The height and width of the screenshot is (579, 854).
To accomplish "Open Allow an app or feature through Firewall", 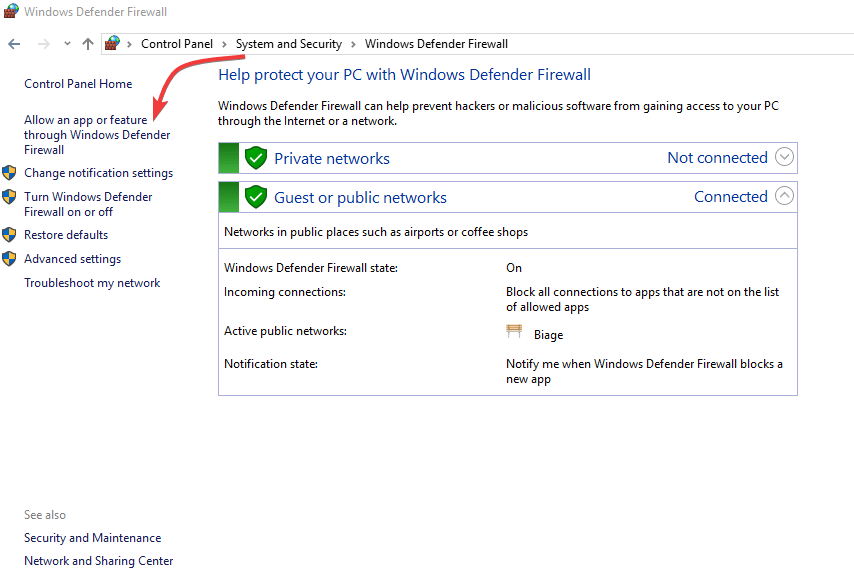I will click(97, 135).
